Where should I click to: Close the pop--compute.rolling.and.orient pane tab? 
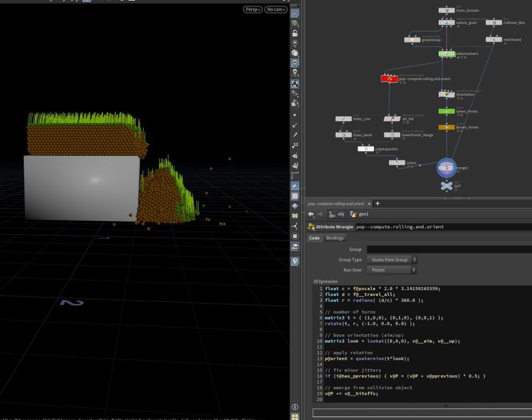click(369, 204)
